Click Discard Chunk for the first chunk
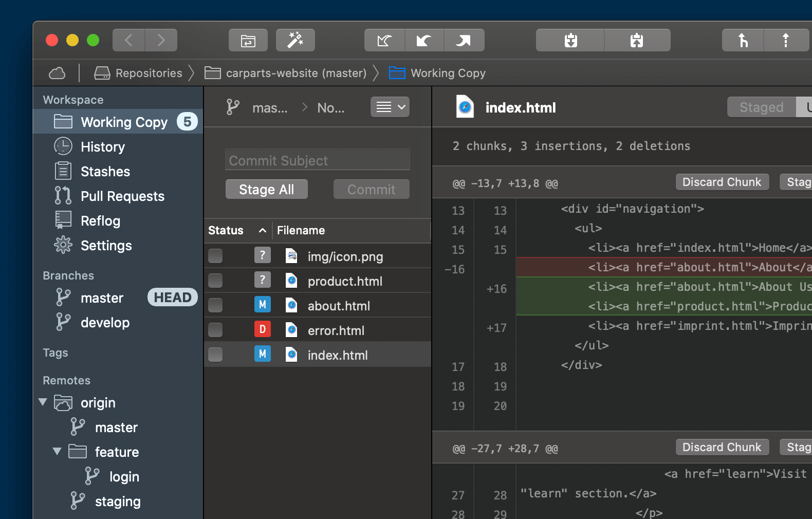The width and height of the screenshot is (812, 519). 722,182
